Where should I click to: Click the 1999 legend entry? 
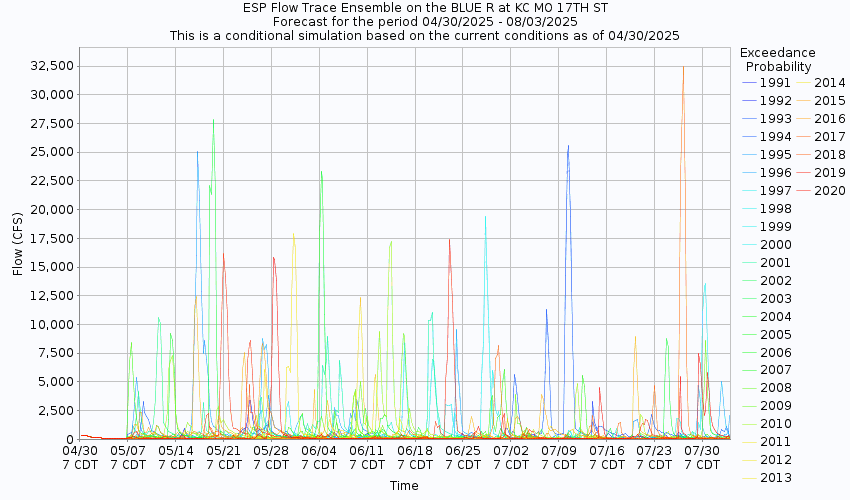tap(767, 227)
